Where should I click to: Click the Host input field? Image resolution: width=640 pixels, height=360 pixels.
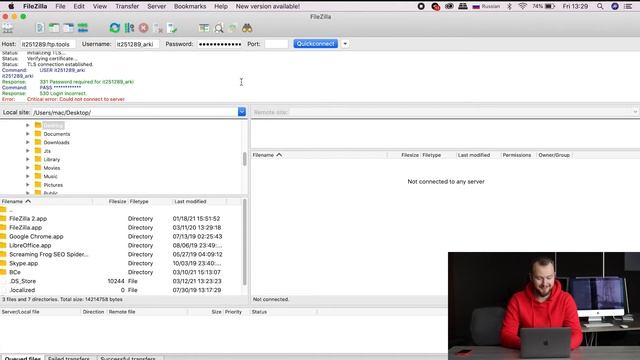[x=48, y=44]
